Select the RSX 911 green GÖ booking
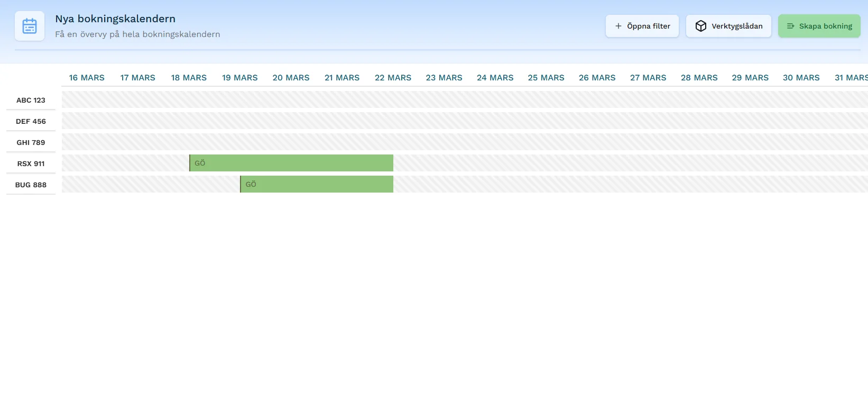 291,163
